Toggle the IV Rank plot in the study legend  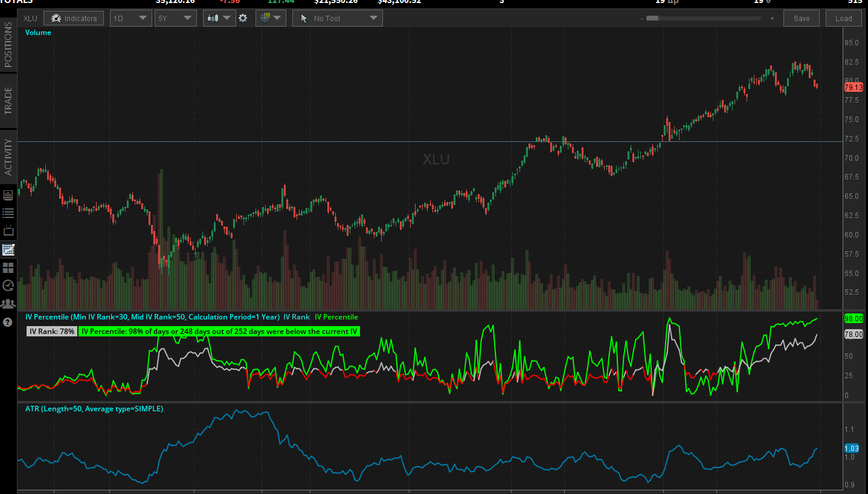(295, 316)
